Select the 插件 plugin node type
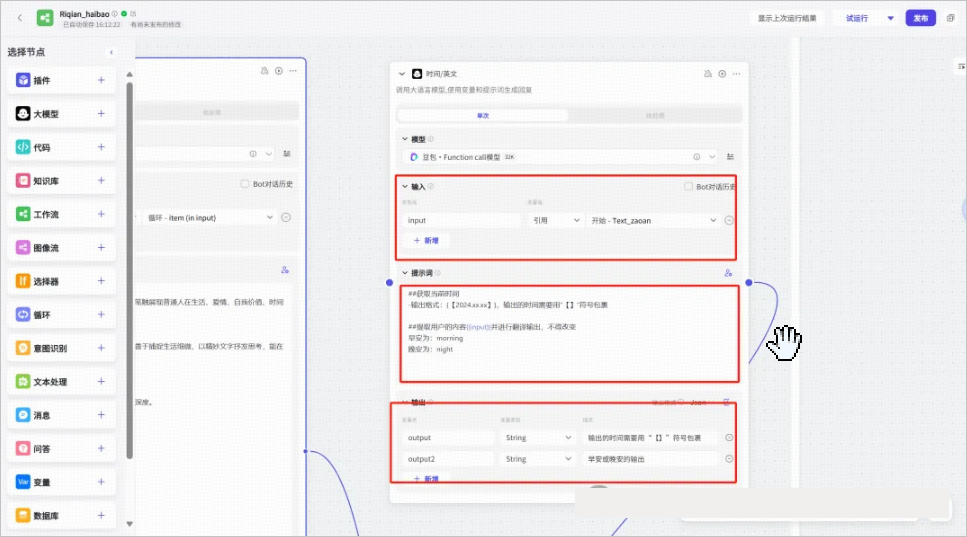 (61, 80)
